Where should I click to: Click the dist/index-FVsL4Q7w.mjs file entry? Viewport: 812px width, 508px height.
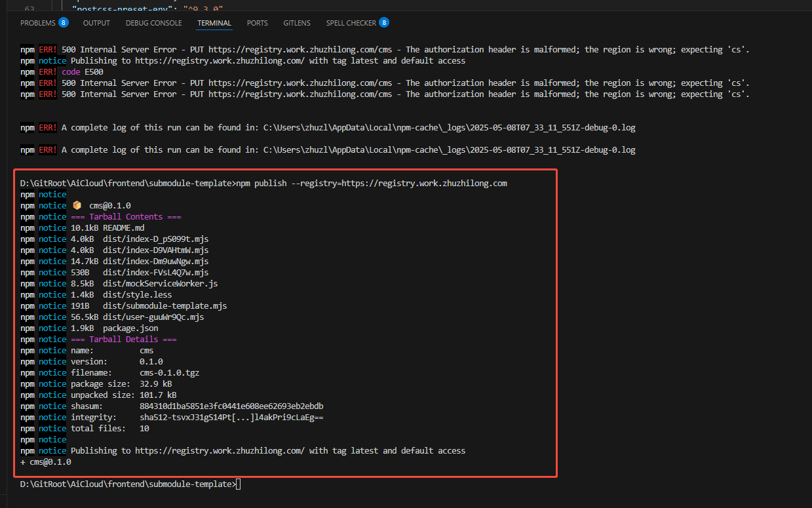coord(156,273)
